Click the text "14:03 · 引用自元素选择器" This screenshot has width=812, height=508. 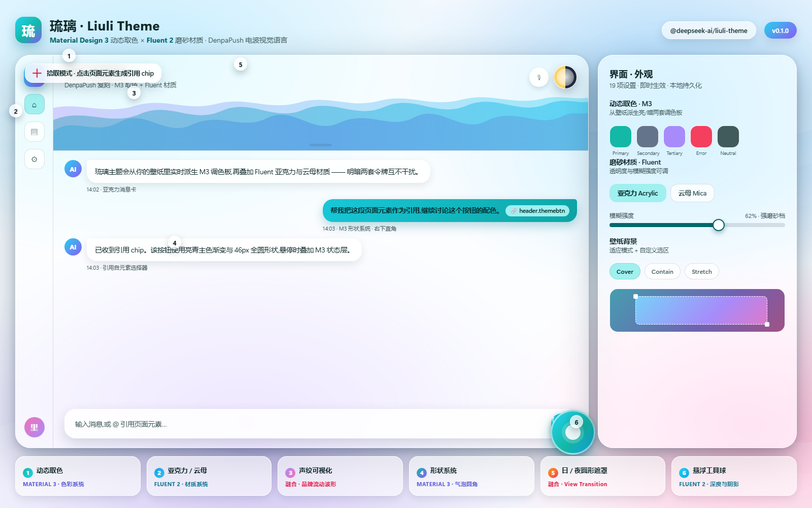tap(117, 268)
